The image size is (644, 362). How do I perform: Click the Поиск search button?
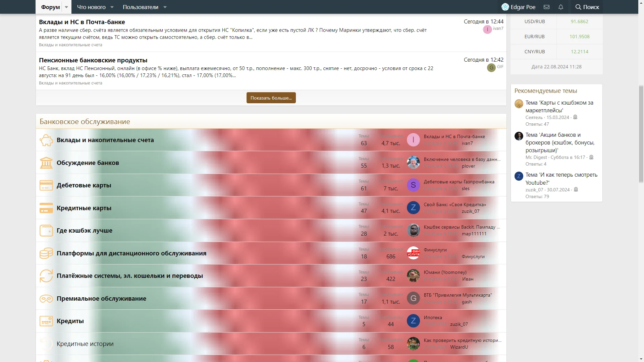click(587, 7)
